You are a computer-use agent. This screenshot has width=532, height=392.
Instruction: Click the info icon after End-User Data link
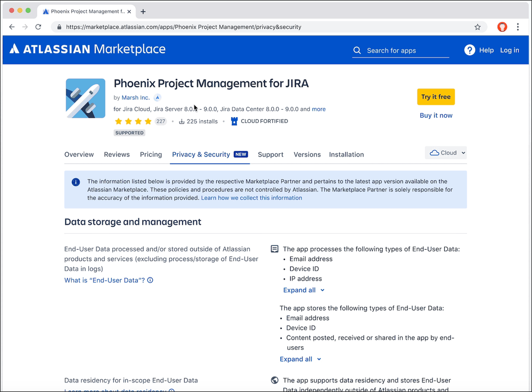pyautogui.click(x=150, y=280)
